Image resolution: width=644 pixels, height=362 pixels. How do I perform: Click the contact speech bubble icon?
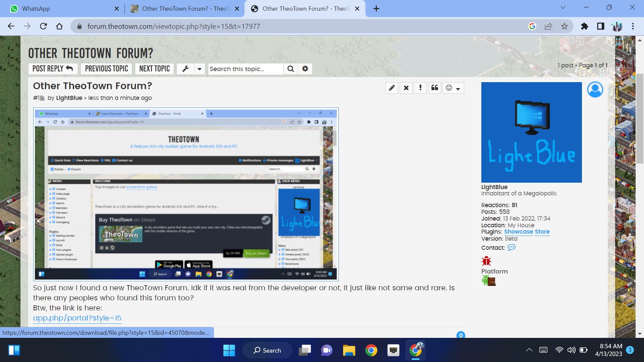click(511, 247)
